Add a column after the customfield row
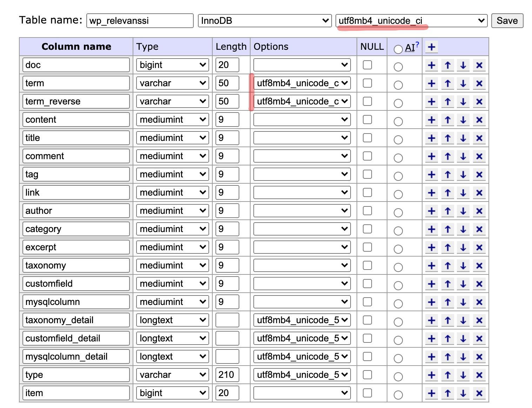The height and width of the screenshot is (408, 532). [432, 284]
